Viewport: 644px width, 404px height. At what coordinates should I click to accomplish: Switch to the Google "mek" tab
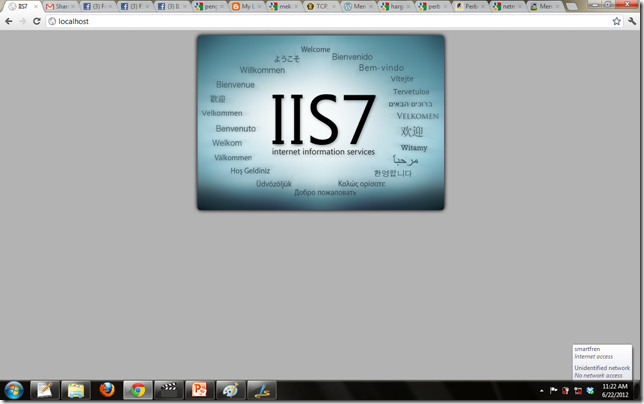pos(284,7)
